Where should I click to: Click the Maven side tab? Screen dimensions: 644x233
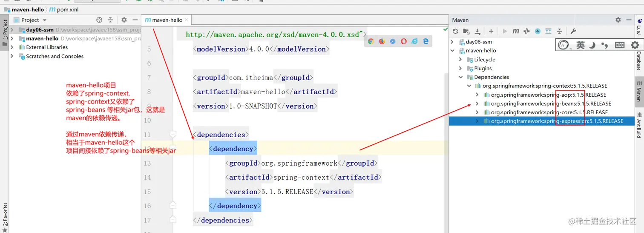point(639,92)
